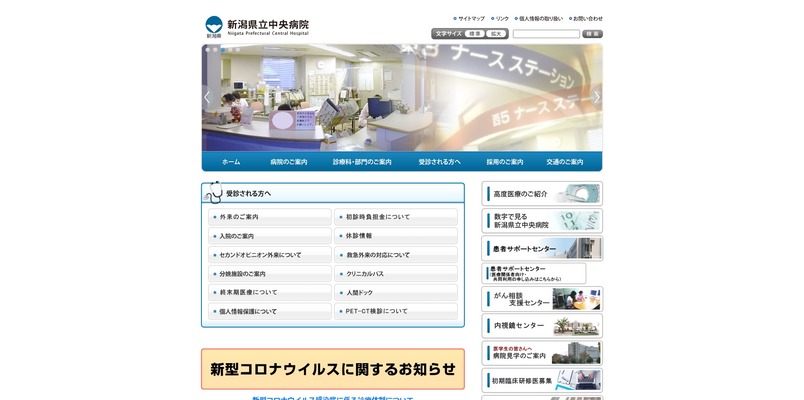Open 人間ドック link
Screen dimensions: 804x400
pos(396,292)
